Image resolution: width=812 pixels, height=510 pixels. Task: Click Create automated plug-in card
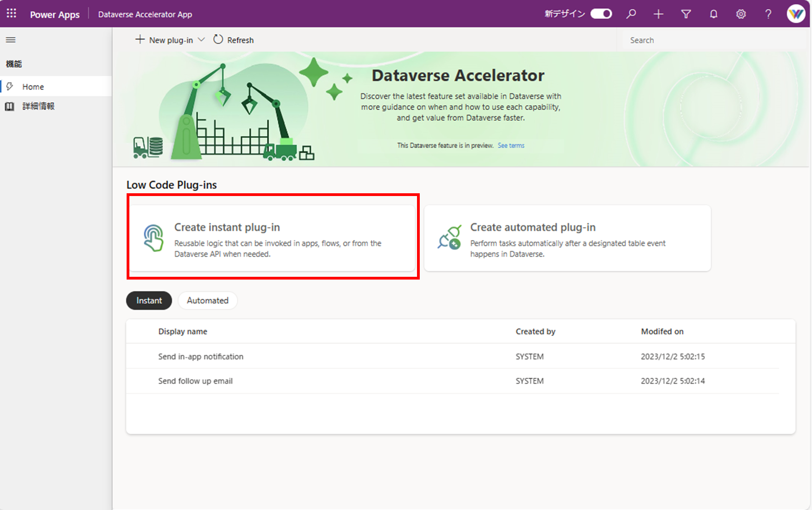click(x=567, y=238)
